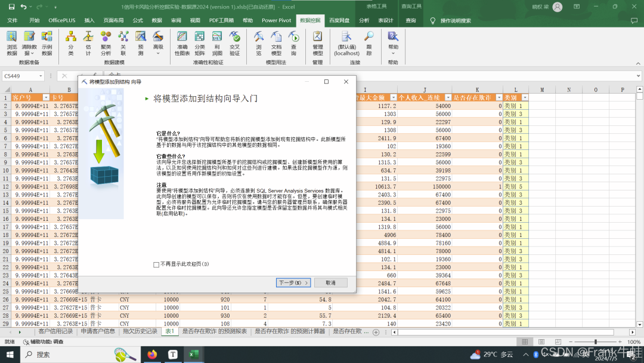The height and width of the screenshot is (363, 644).
Task: Open filter dropdown for 类别 column
Action: [x=525, y=97]
